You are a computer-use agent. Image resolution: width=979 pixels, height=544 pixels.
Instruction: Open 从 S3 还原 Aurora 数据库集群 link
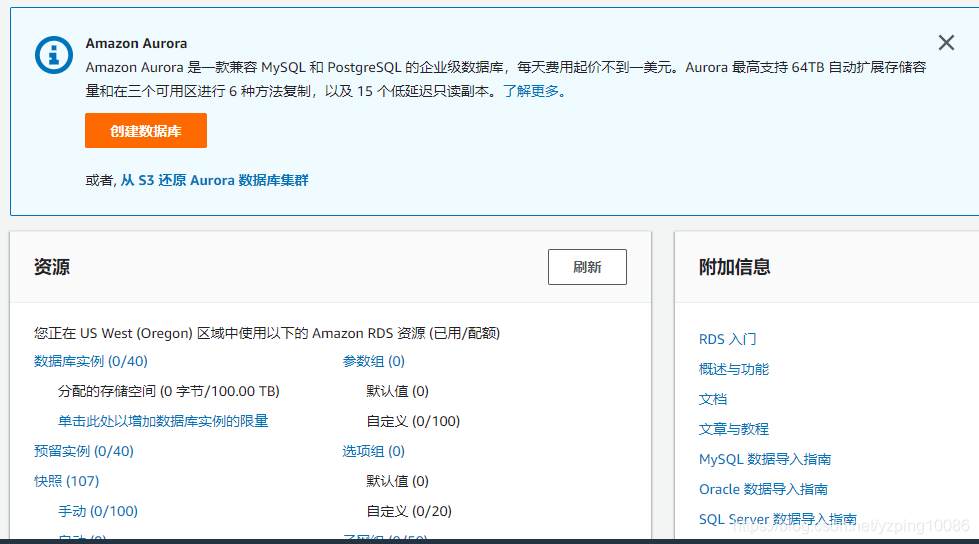point(214,181)
